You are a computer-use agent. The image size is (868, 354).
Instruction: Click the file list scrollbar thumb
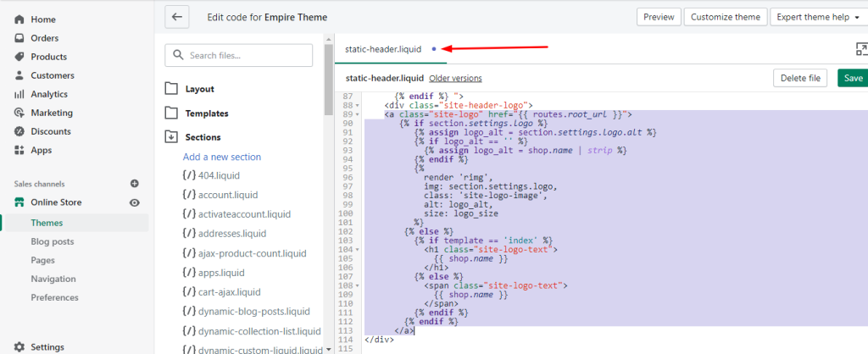(328, 80)
